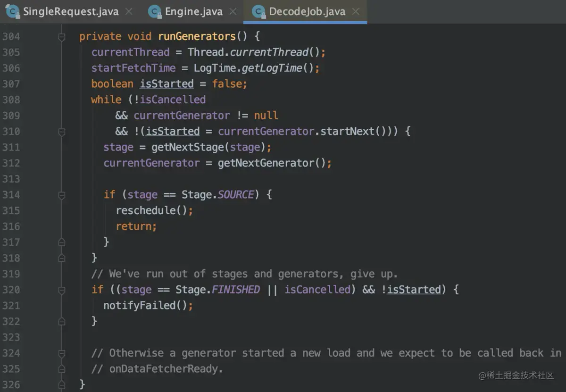This screenshot has width=566, height=392.
Task: Click the private keyword on line 304
Action: click(x=100, y=36)
